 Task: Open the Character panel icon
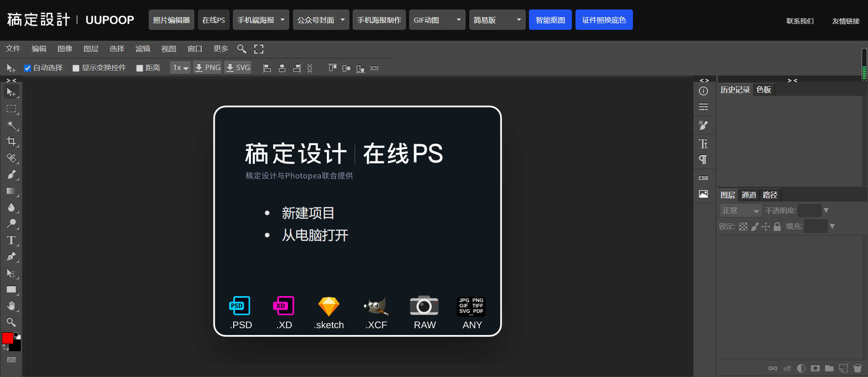coord(703,144)
